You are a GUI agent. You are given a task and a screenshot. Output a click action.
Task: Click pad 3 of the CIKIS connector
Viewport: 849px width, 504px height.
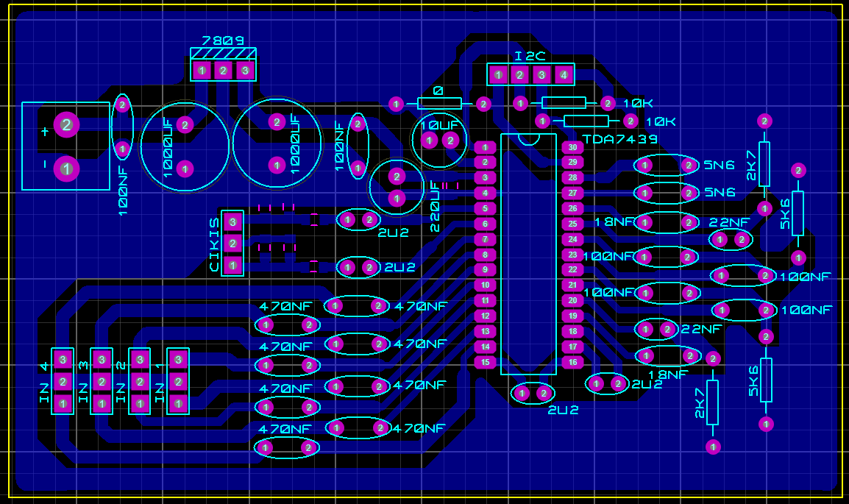[233, 221]
